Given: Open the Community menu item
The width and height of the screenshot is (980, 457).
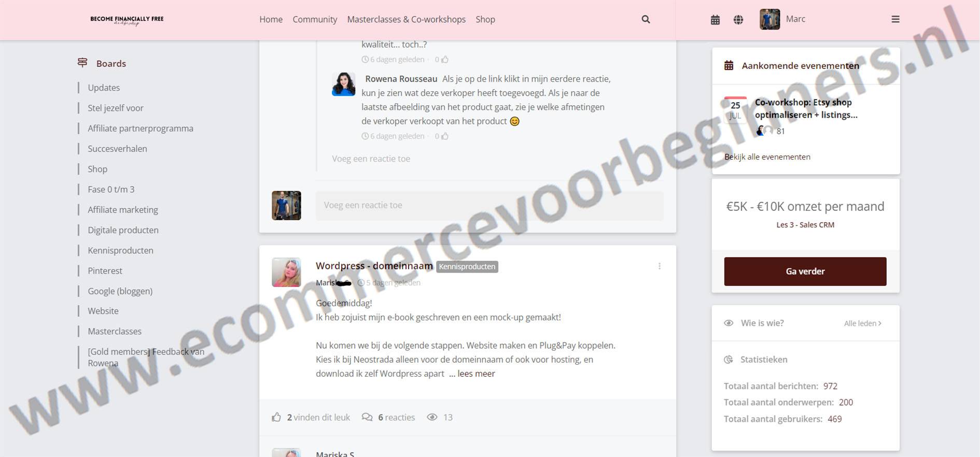Looking at the screenshot, I should tap(315, 19).
